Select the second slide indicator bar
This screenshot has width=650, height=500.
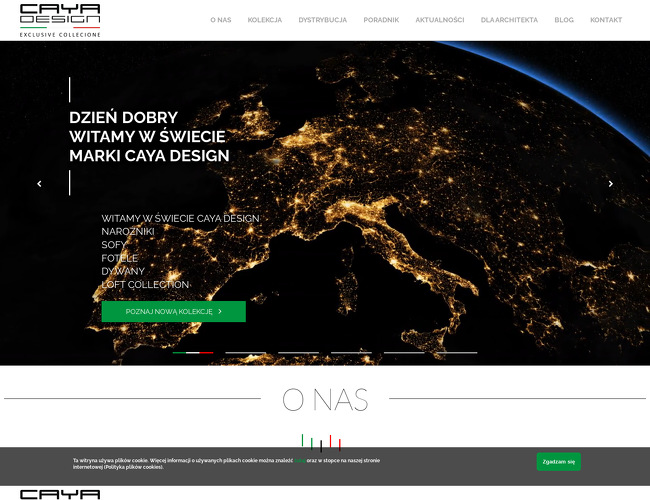point(245,352)
